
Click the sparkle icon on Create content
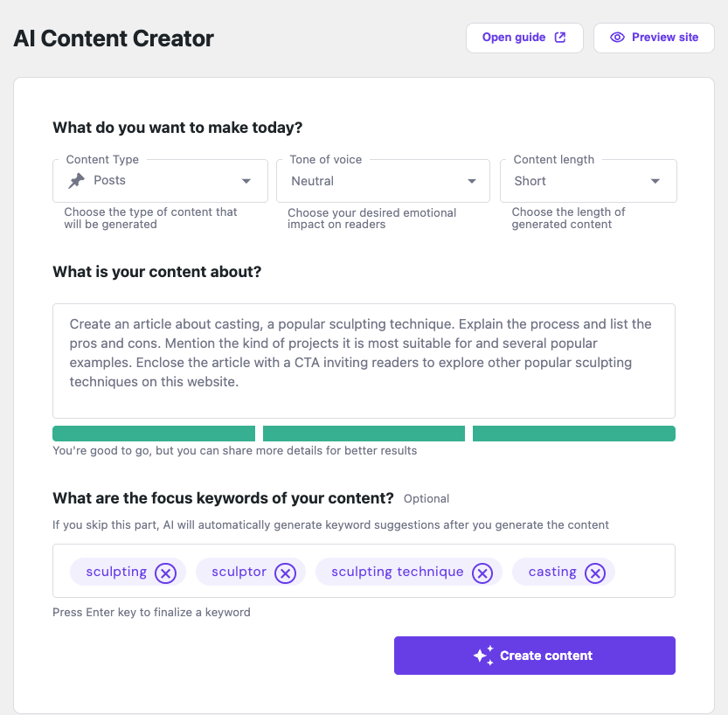[483, 656]
